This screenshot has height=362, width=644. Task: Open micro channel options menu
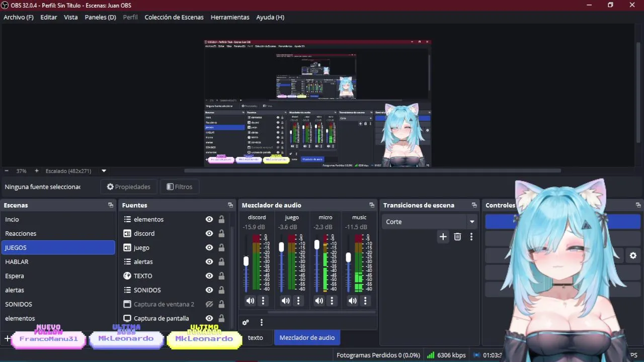point(332,301)
